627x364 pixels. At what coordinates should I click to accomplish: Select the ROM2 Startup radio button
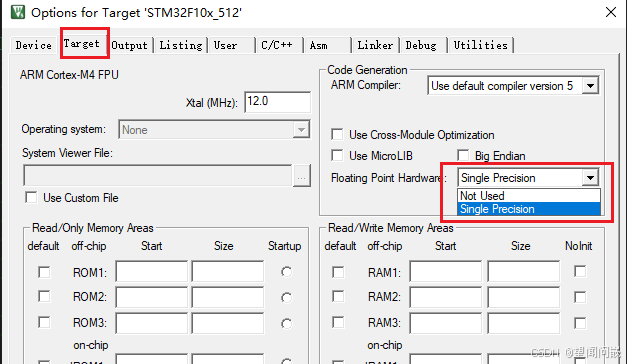(286, 298)
